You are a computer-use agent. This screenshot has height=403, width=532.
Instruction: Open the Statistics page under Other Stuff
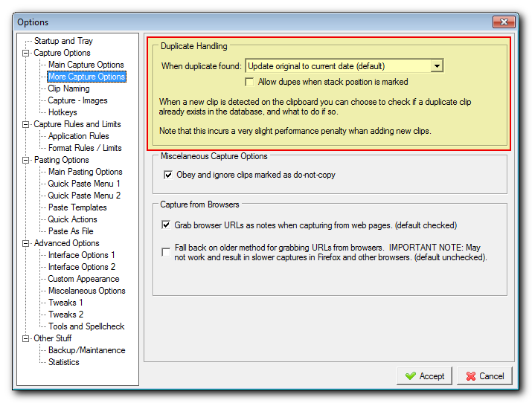[63, 362]
